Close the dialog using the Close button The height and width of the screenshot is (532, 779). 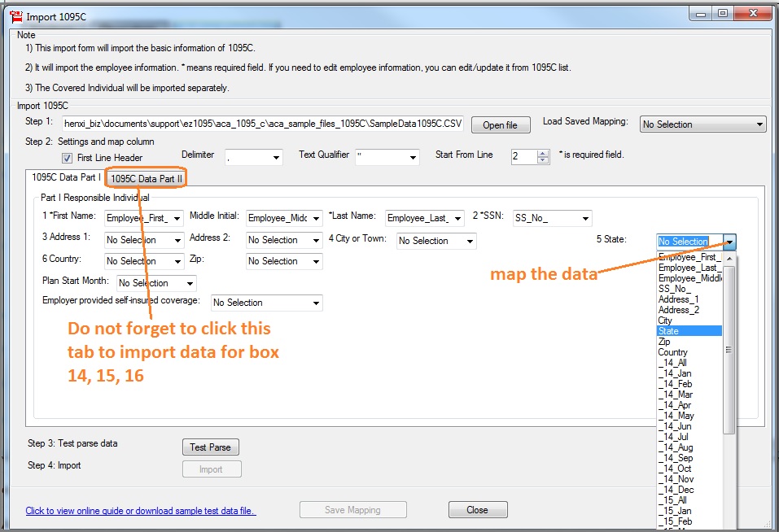point(478,510)
